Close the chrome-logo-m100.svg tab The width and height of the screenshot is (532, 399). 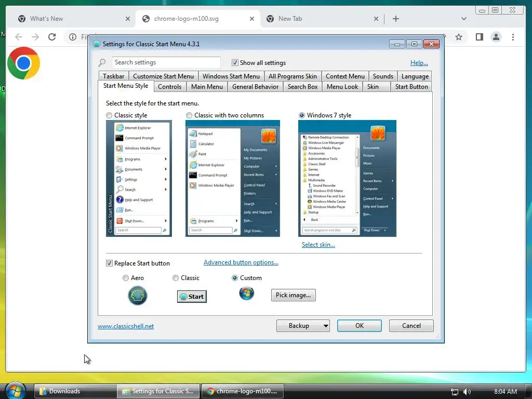coord(252,19)
